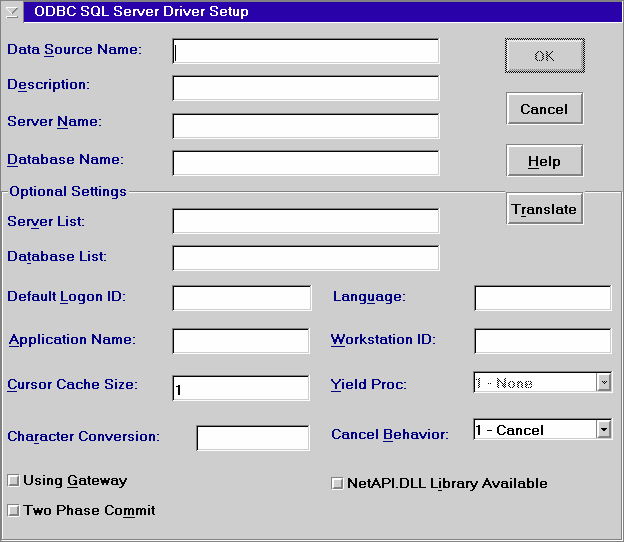This screenshot has width=624, height=542.
Task: Click the ODBC SQL Server Driver Setup title
Action: tap(141, 12)
